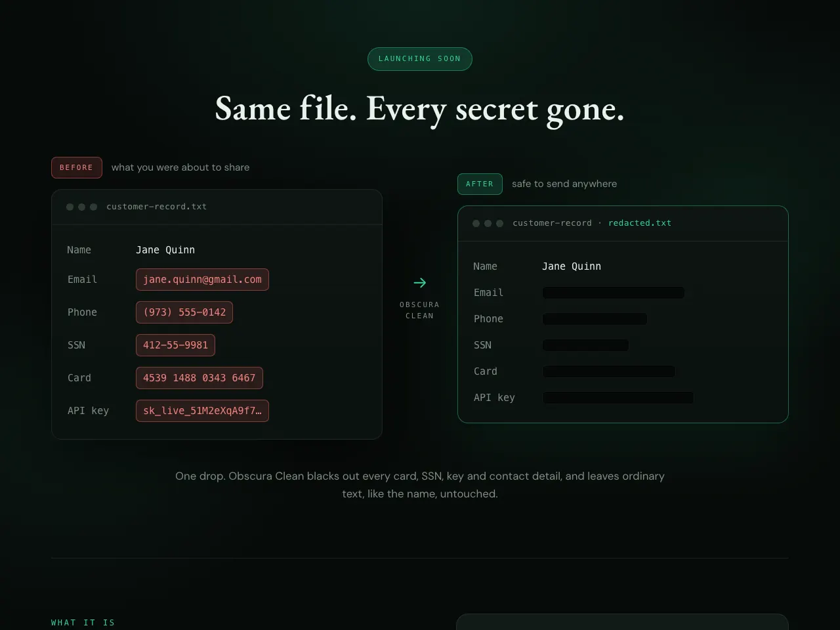Select the 412-55-9981 SSN chip
840x630 pixels.
pyautogui.click(x=175, y=345)
